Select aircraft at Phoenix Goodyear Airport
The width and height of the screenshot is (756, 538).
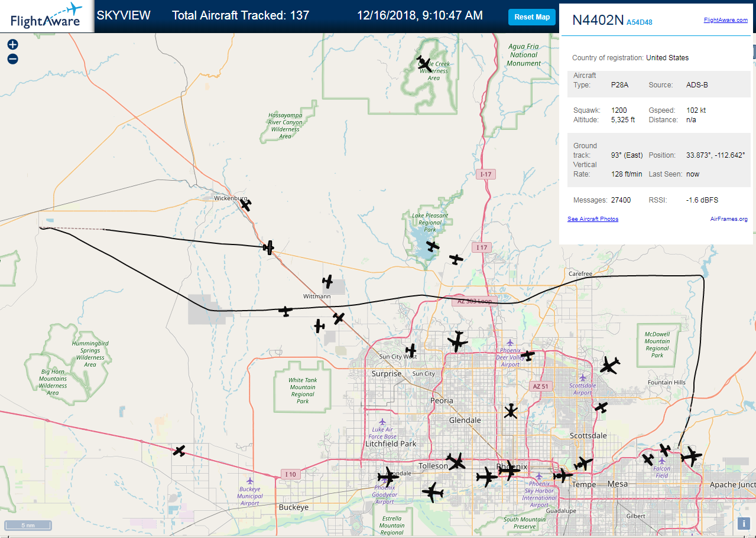tap(388, 477)
